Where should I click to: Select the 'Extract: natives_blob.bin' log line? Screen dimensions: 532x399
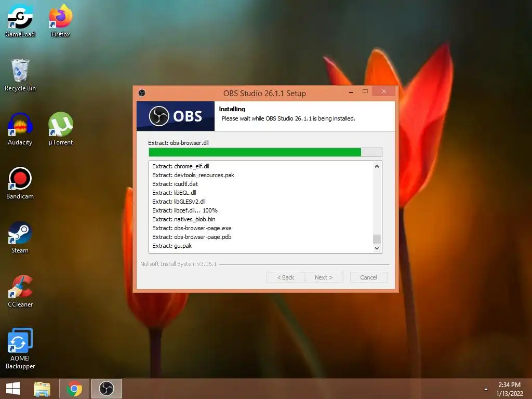click(x=183, y=219)
